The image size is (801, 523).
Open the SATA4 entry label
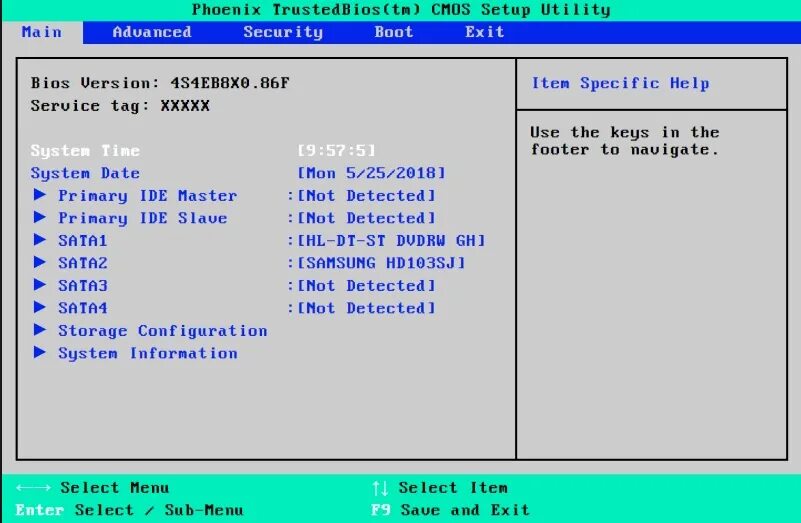pyautogui.click(x=83, y=307)
